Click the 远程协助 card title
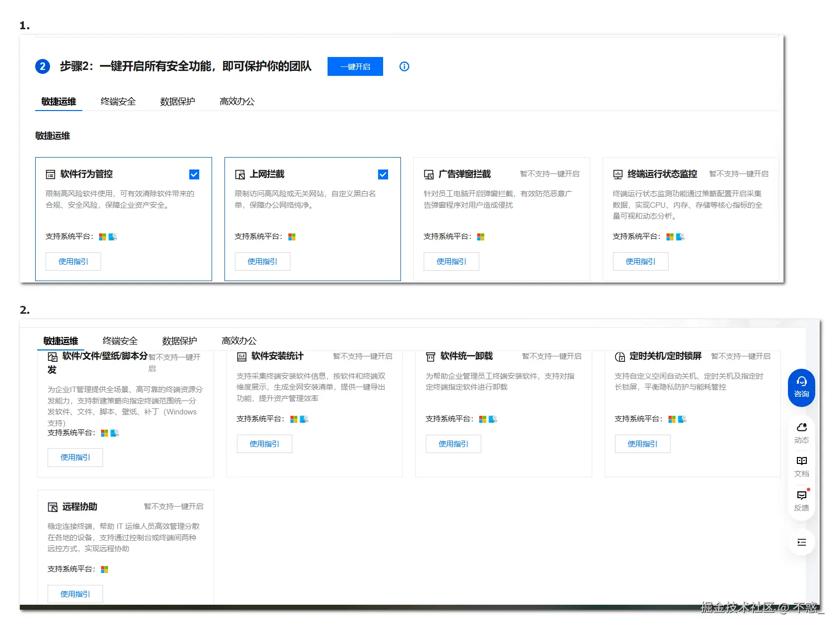The height and width of the screenshot is (630, 840). coord(79,507)
